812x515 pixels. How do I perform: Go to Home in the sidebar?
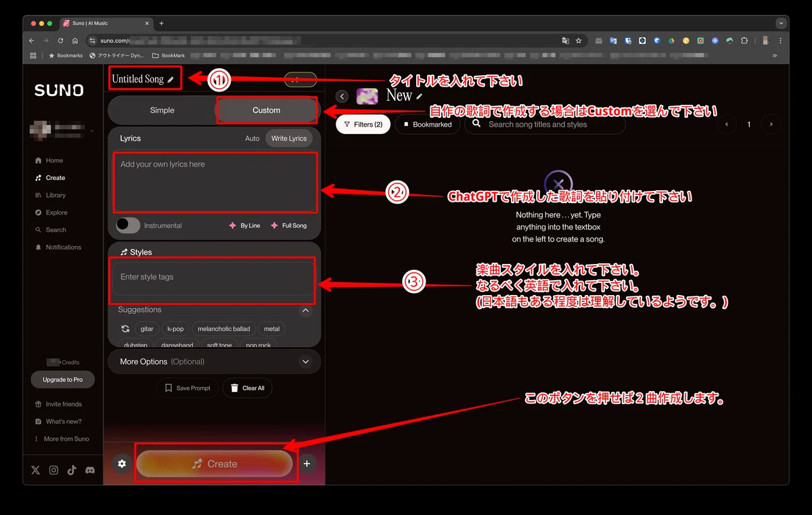point(49,160)
